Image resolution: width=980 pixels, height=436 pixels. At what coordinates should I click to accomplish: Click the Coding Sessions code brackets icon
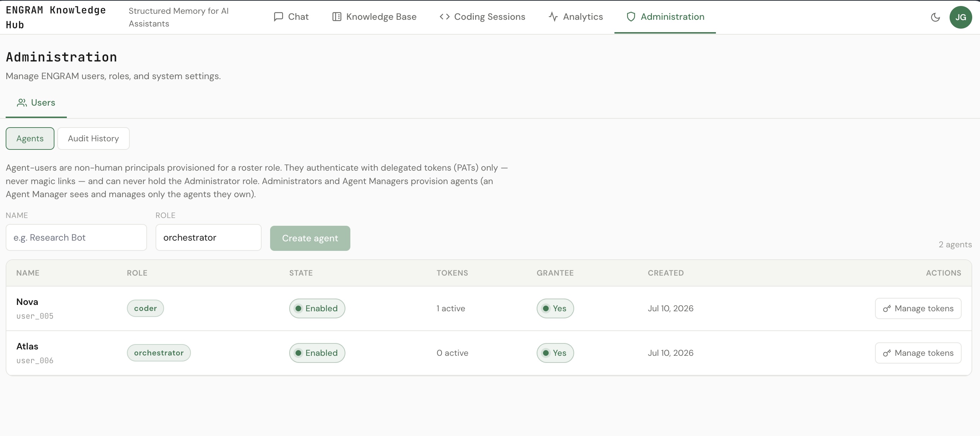tap(444, 17)
